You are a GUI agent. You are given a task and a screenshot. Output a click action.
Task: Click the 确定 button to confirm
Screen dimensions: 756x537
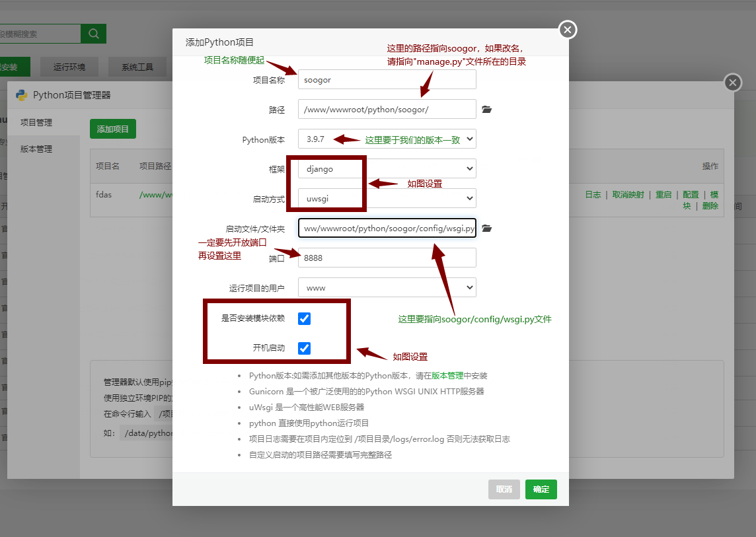click(x=541, y=489)
